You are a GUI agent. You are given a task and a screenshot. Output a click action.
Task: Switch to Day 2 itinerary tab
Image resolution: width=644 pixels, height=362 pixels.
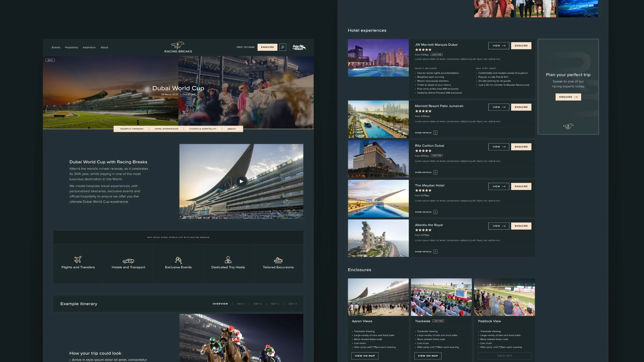[258, 304]
